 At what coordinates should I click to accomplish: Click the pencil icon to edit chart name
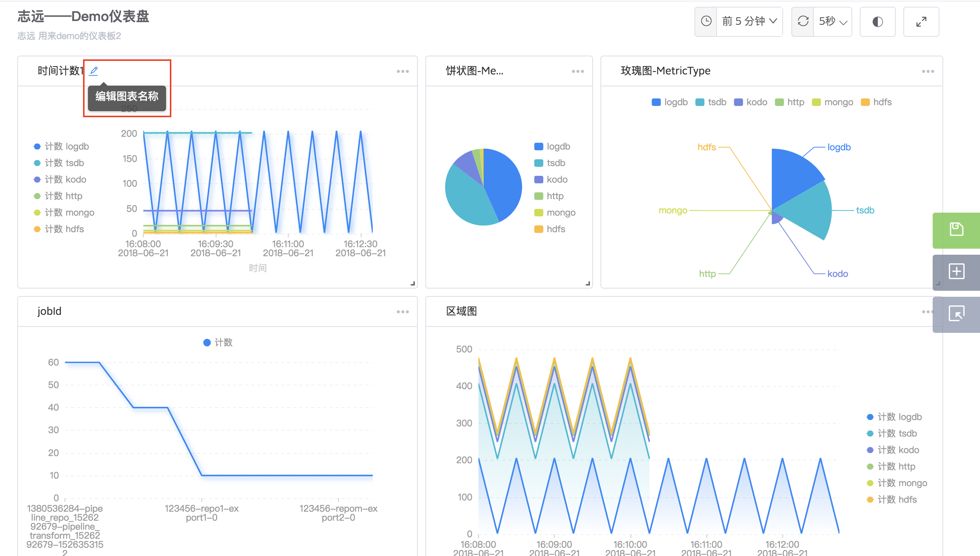coord(94,71)
